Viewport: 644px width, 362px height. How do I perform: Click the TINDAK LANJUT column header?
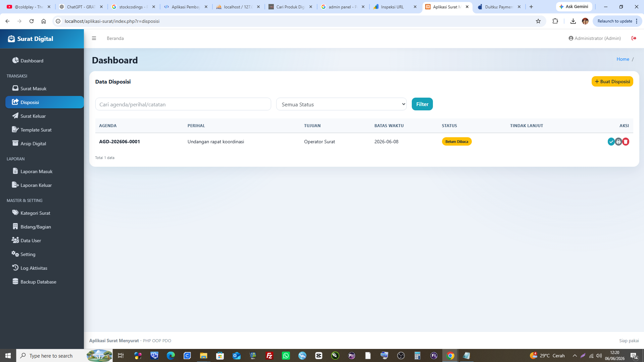[526, 125]
